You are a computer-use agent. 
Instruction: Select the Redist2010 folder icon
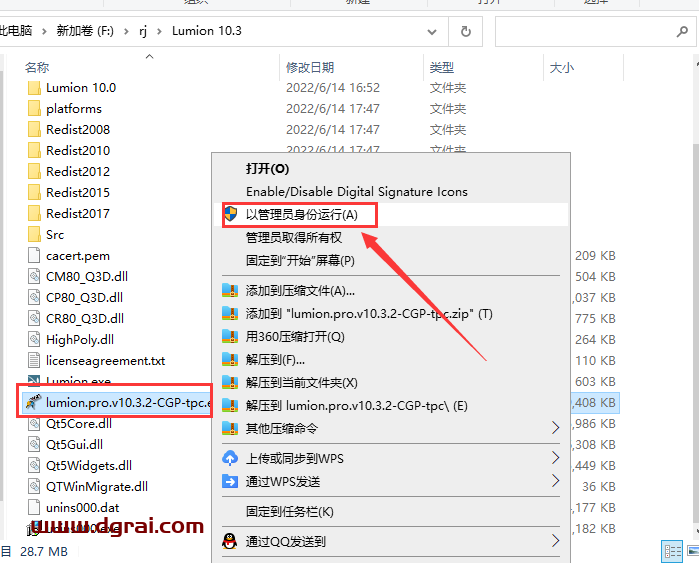click(34, 151)
